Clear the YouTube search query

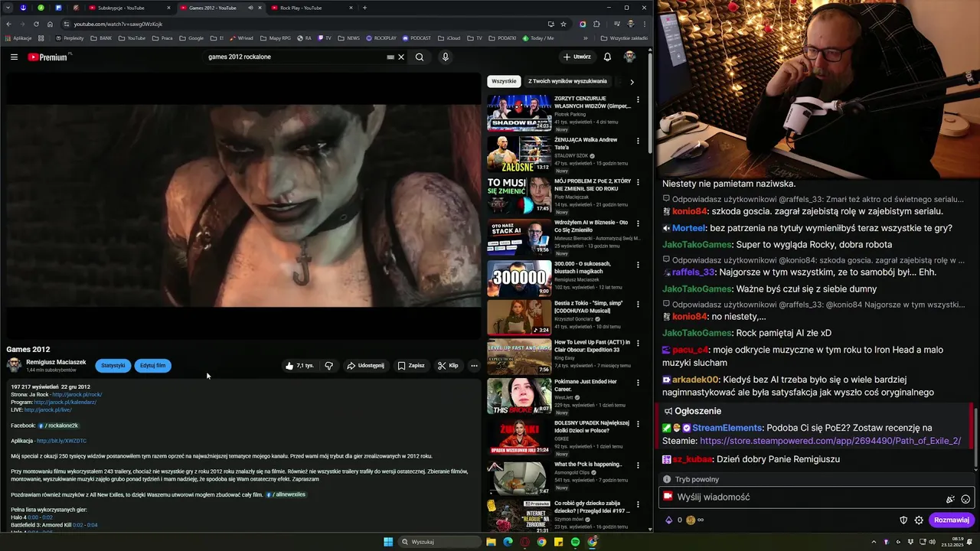click(x=401, y=57)
